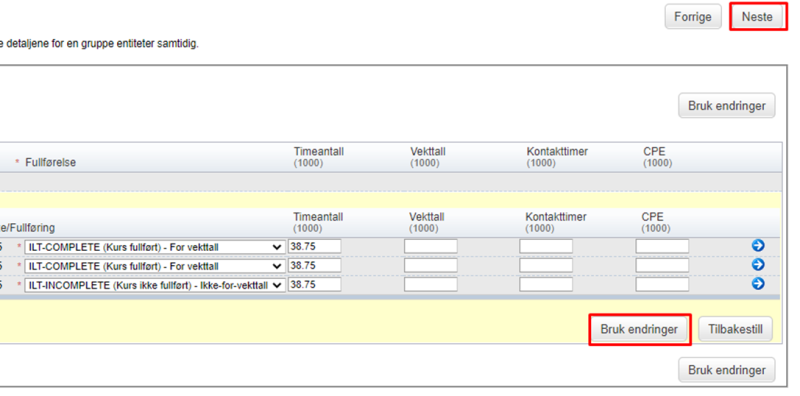
Task: Click second row Kontakttimer input field
Action: pyautogui.click(x=546, y=266)
